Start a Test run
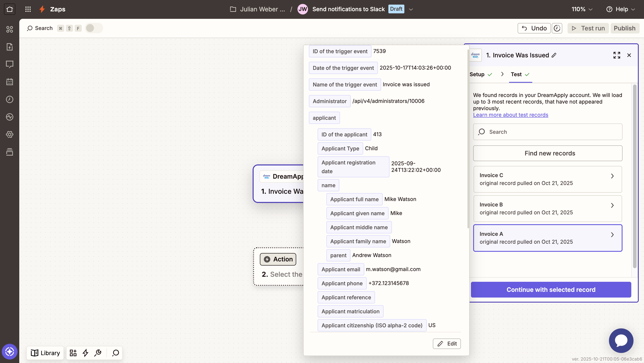Image resolution: width=644 pixels, height=363 pixels. 588,28
